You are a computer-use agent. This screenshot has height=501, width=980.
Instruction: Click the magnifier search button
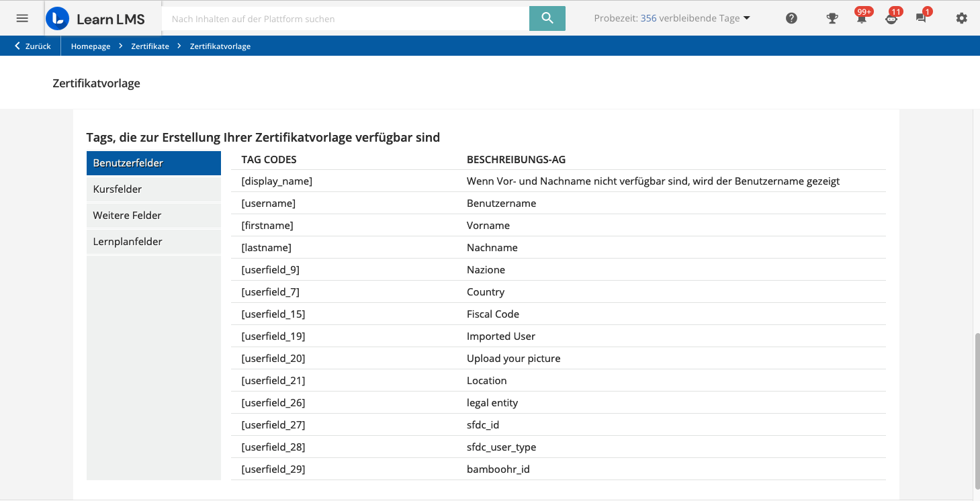pyautogui.click(x=547, y=18)
